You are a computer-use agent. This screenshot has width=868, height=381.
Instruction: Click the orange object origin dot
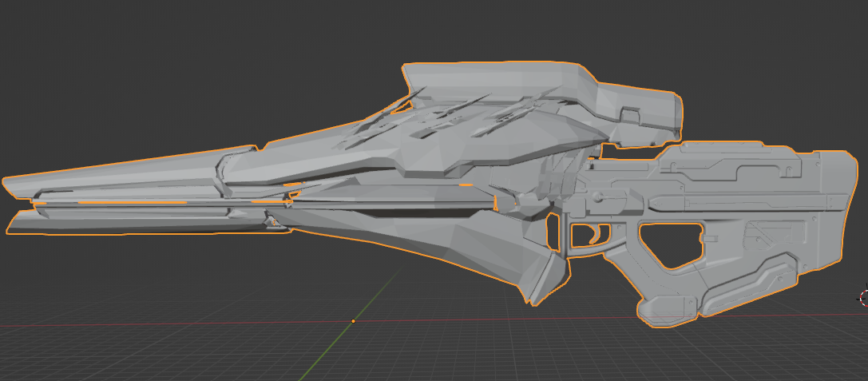(353, 321)
